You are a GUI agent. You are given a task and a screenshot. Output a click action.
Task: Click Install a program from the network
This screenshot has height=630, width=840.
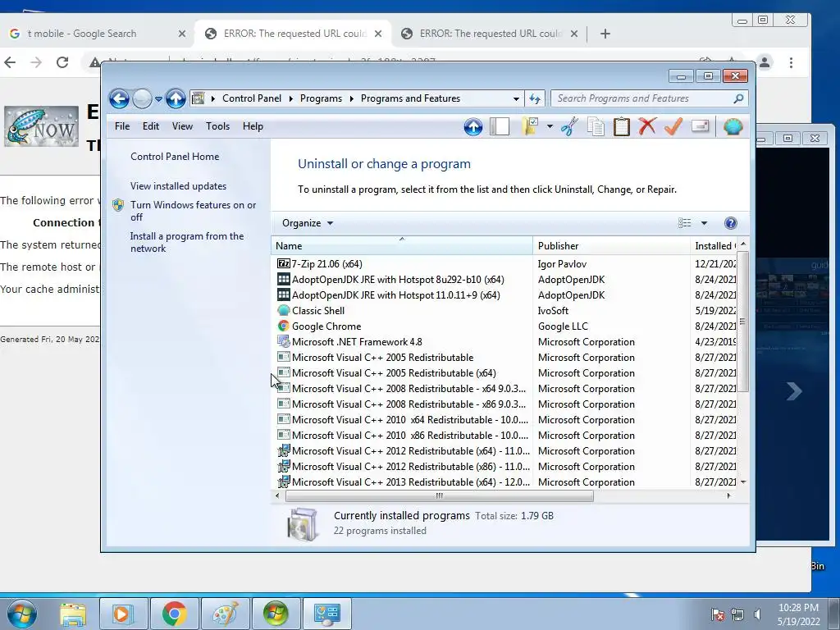[187, 242]
